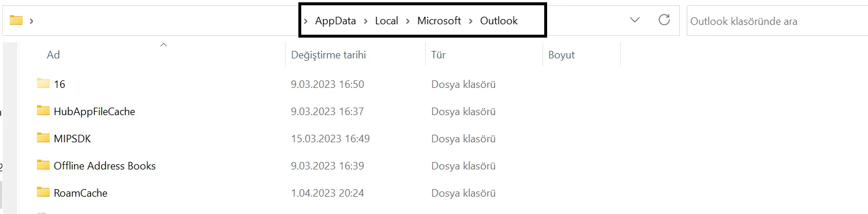Select the folder icon for 16

43,84
